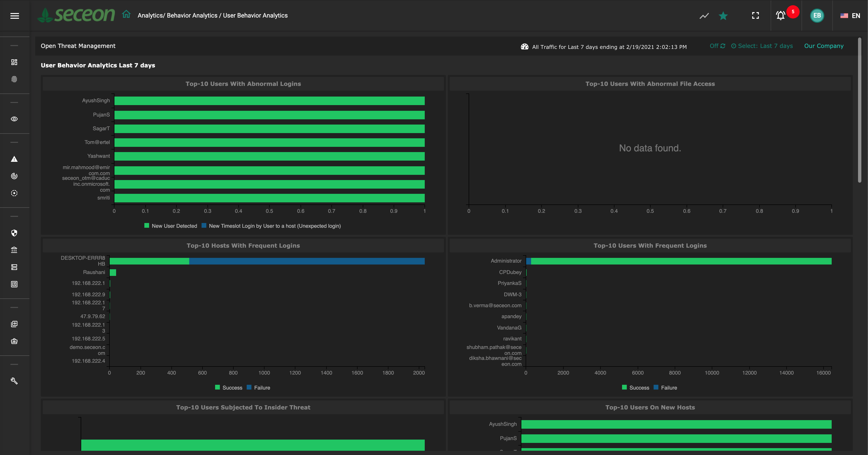The height and width of the screenshot is (455, 868).
Task: Open the Select: Last 7 days dropdown
Action: pos(762,46)
